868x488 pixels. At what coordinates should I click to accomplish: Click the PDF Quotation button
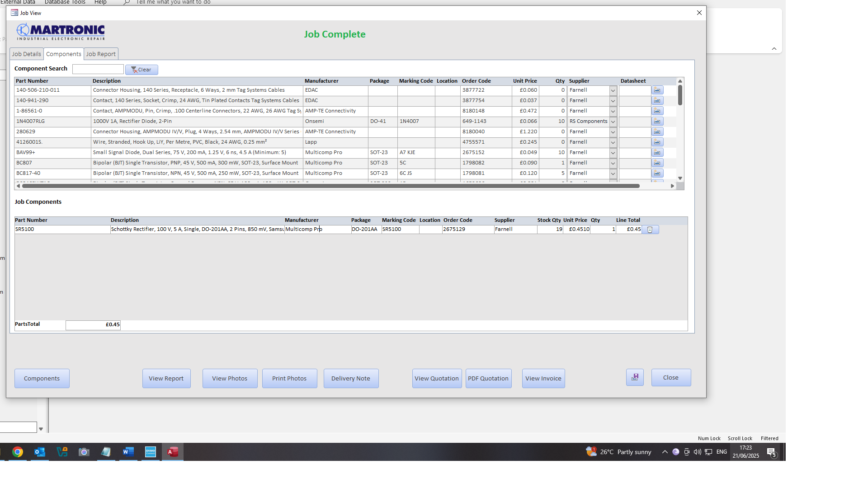pos(488,379)
